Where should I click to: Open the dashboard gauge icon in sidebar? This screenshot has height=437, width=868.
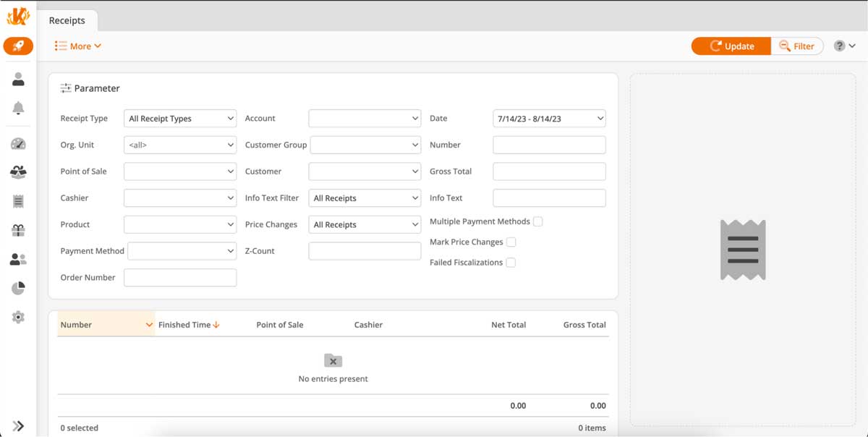coord(18,143)
